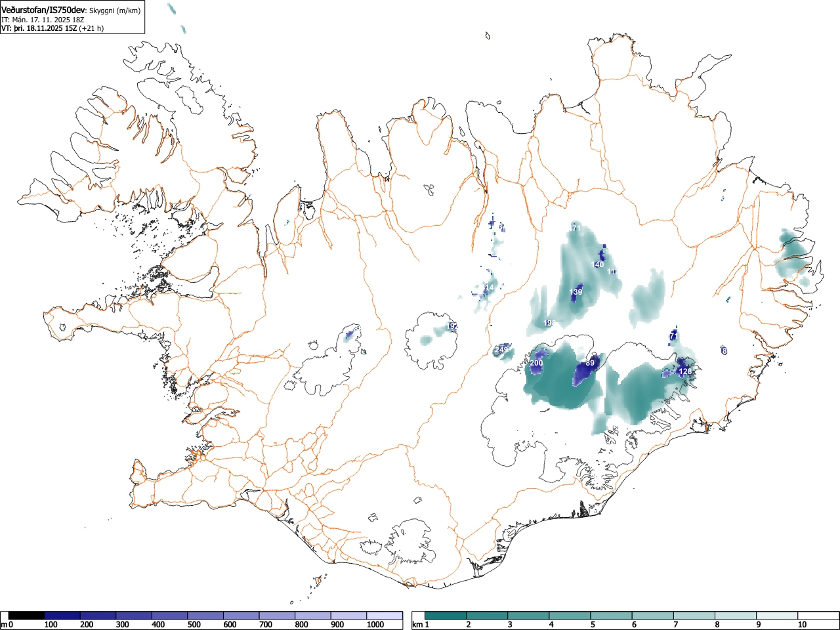The width and height of the screenshot is (840, 630).
Task: Click the 'm' unit label of the left legend
Action: 5,625
